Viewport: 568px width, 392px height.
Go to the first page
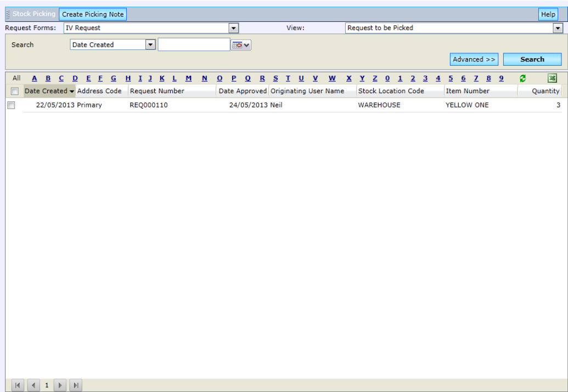tap(16, 385)
